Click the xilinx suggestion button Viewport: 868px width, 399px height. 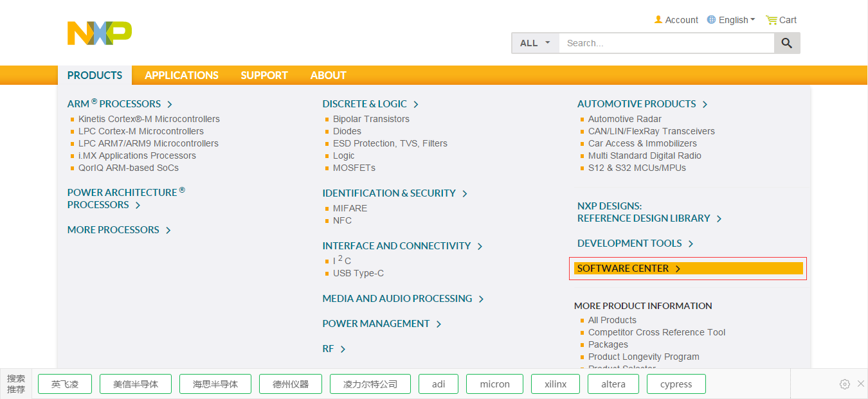[x=556, y=384]
